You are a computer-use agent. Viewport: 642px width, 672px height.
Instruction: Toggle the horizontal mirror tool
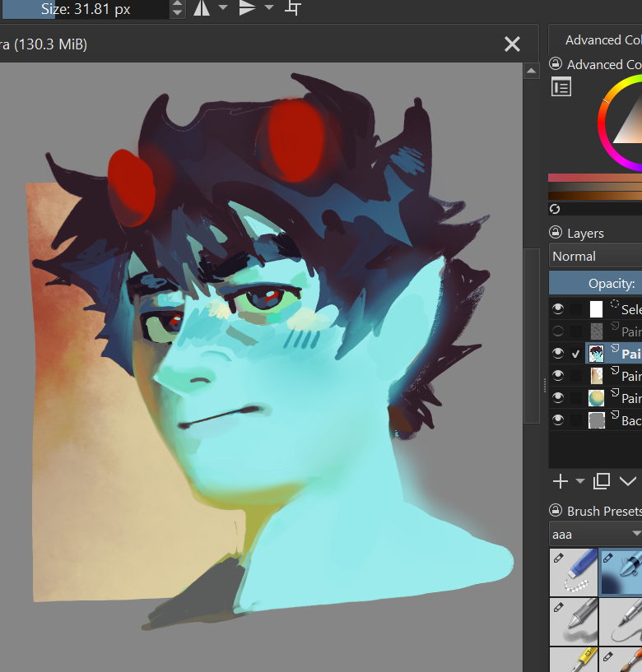[x=202, y=7]
